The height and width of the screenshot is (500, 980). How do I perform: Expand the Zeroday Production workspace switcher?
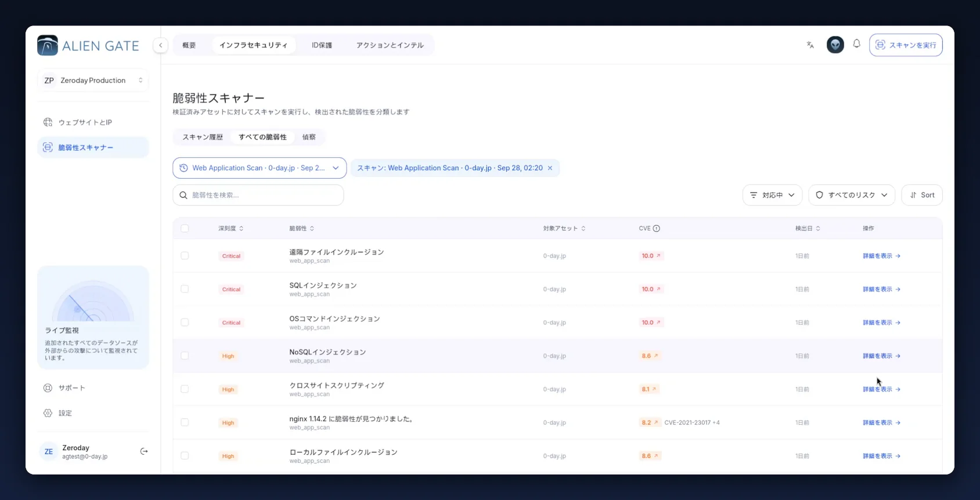click(93, 81)
